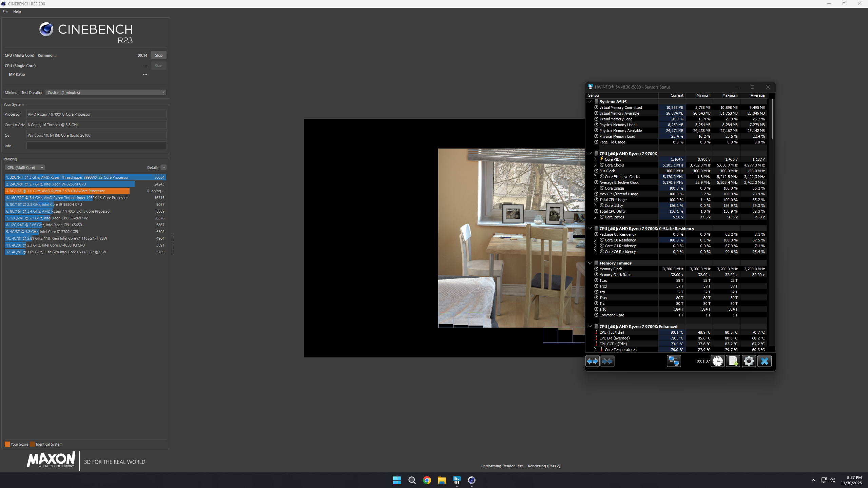This screenshot has height=488, width=868.
Task: Click Virtual Memory Committed sensor clock icon
Action: point(596,108)
